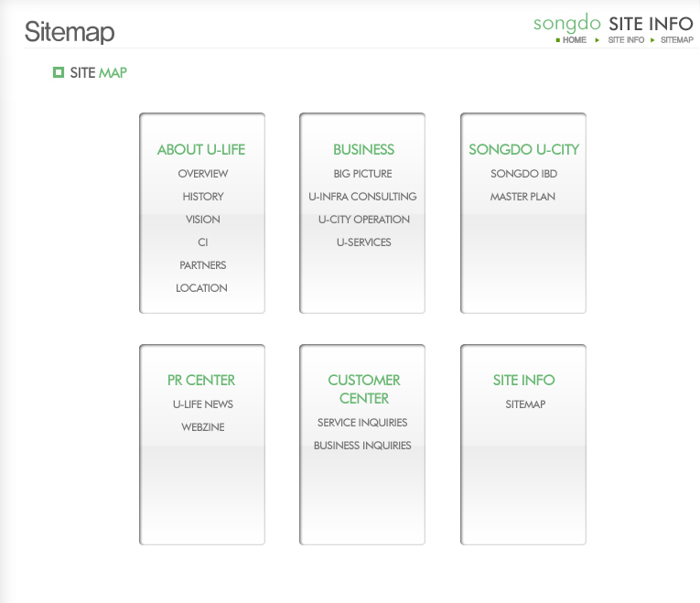Click the green arrow after HOME breadcrumb
Viewport: 700px width, 603px height.
(597, 40)
